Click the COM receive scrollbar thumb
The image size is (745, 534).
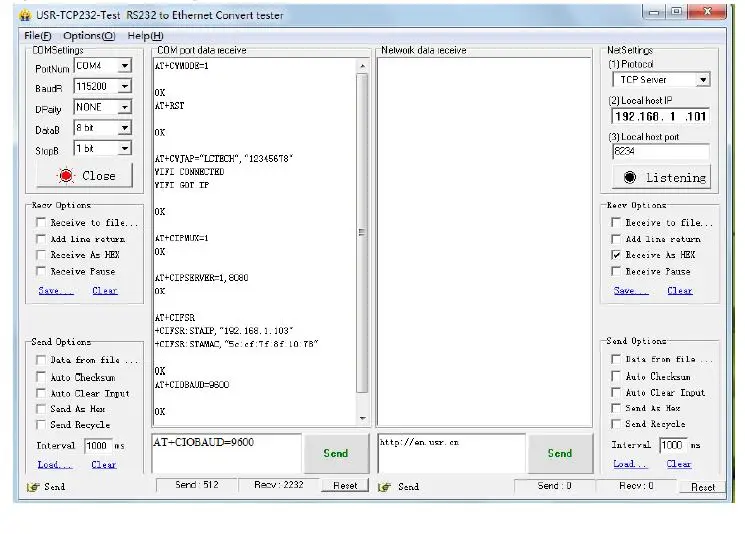(x=362, y=233)
